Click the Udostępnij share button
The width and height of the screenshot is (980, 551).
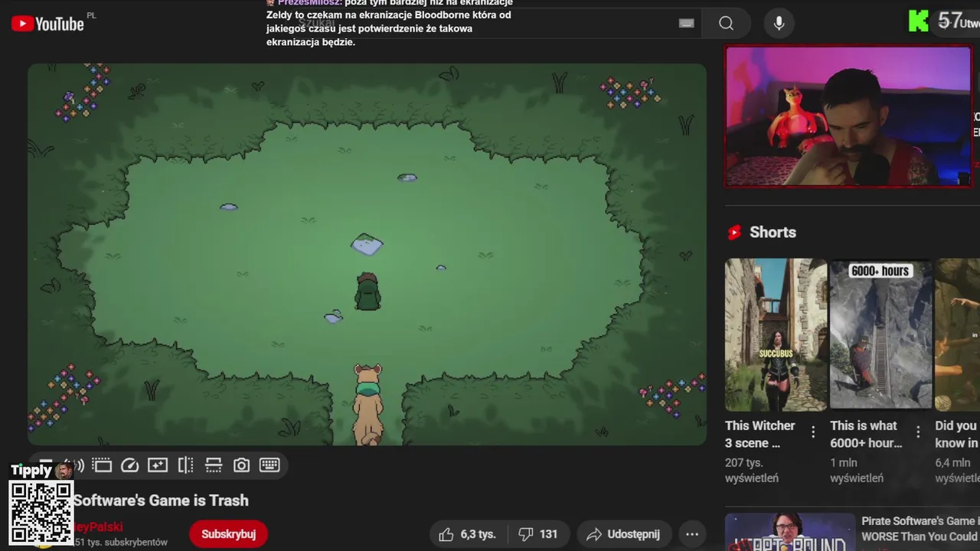(x=624, y=534)
